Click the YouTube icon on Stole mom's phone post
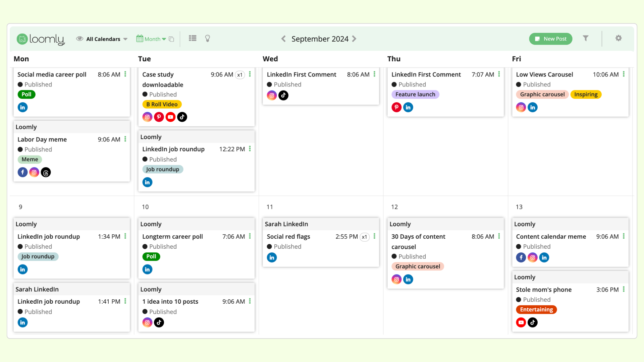Screen dimensions: 644x362 pyautogui.click(x=521, y=322)
